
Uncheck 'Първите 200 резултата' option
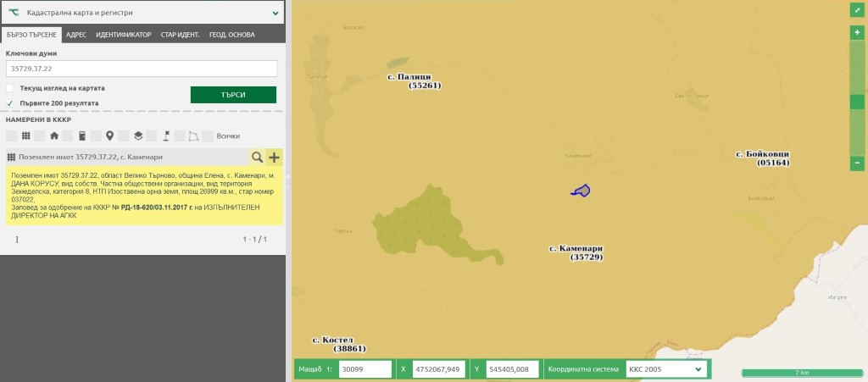(10, 103)
